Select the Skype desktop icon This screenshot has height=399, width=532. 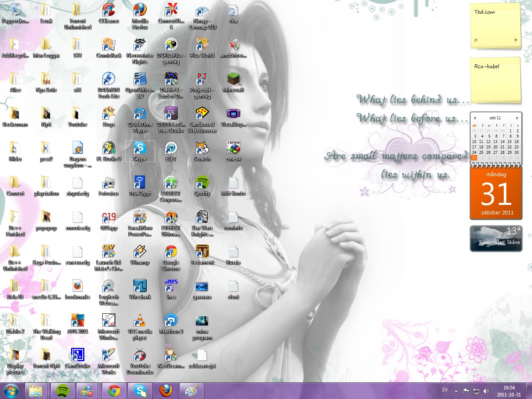pyautogui.click(x=140, y=149)
